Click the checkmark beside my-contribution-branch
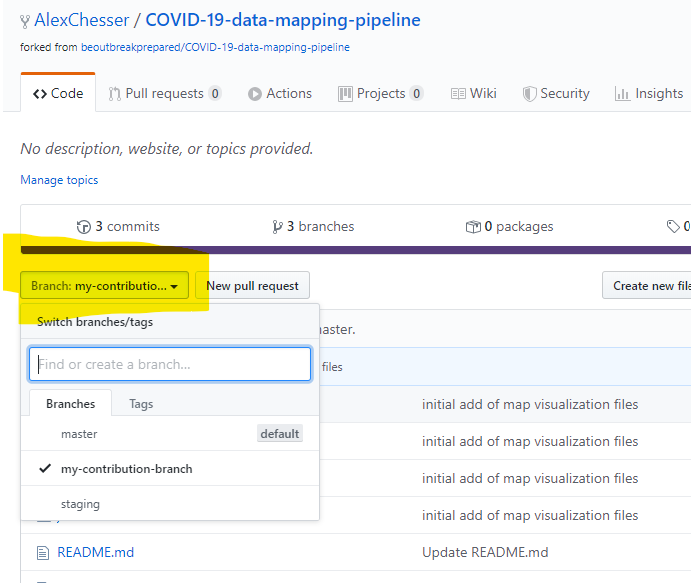Image resolution: width=691 pixels, height=583 pixels. [45, 468]
